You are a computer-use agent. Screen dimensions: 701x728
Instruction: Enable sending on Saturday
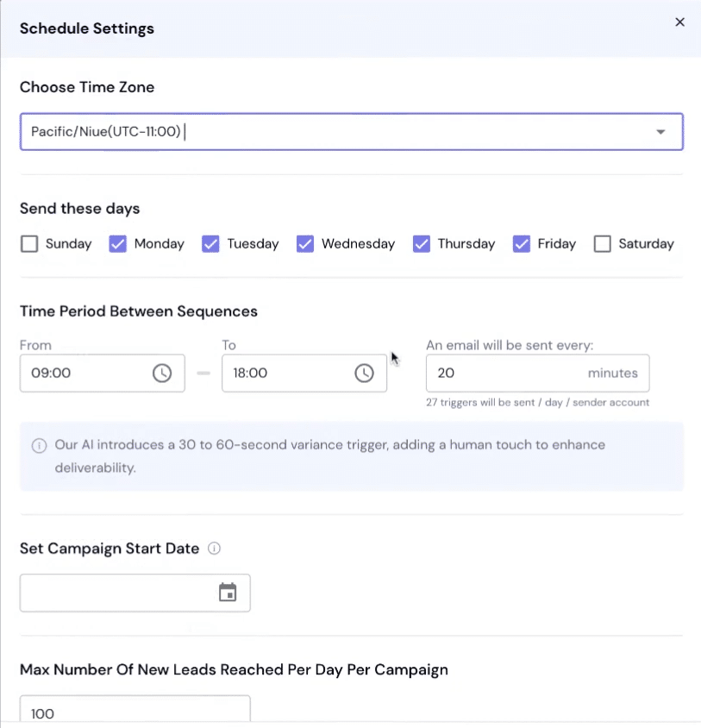[x=602, y=244]
